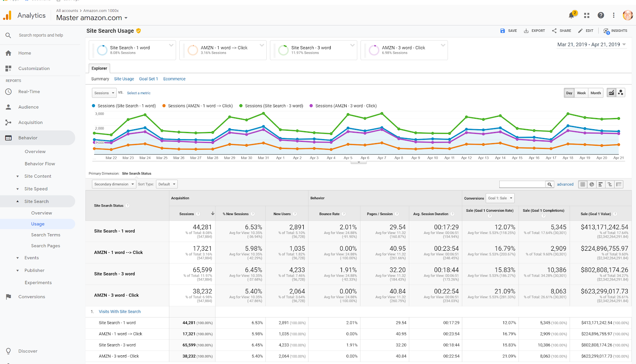Select the performance bar view icon
636x364 pixels.
[x=600, y=184]
